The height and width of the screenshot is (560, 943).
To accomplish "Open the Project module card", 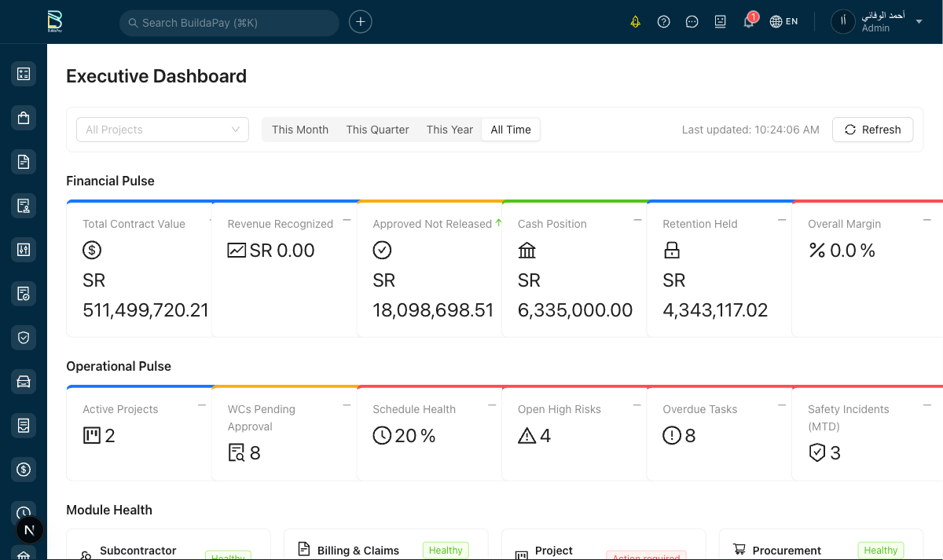I will tap(604, 544).
